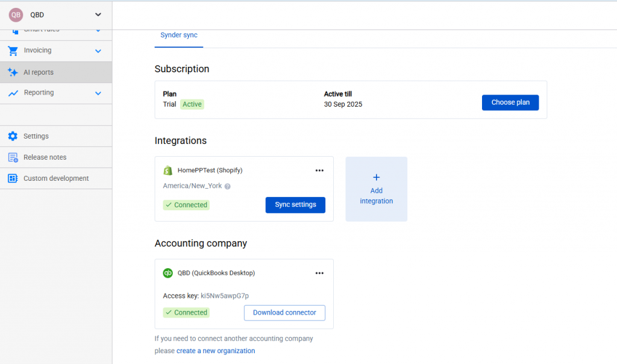The height and width of the screenshot is (364, 617).
Task: Click the Invoicing cart icon
Action: pyautogui.click(x=13, y=51)
